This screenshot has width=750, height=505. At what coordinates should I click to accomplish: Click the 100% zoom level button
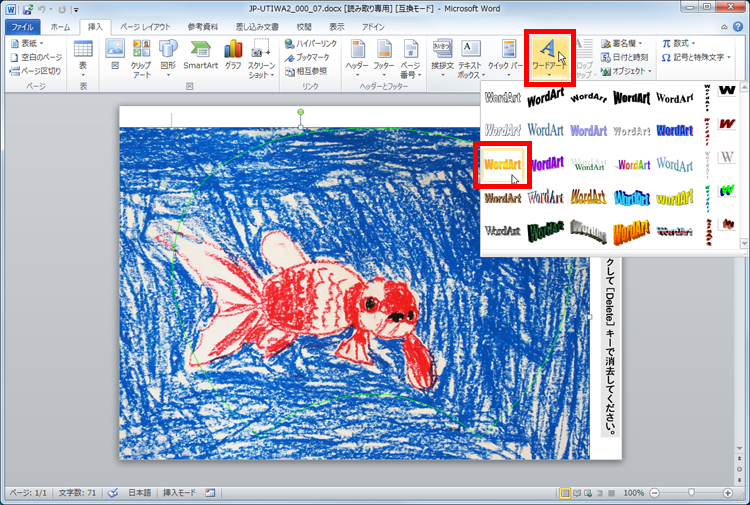[633, 493]
